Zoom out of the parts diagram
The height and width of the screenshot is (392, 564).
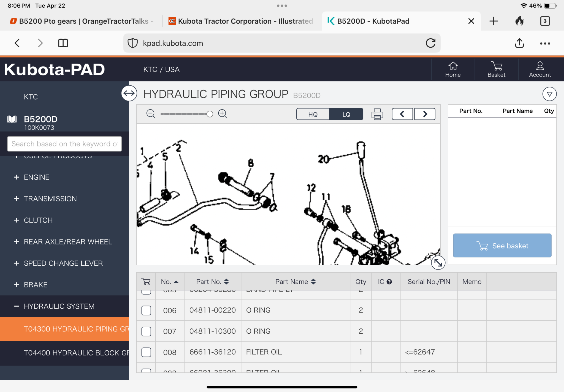click(151, 114)
